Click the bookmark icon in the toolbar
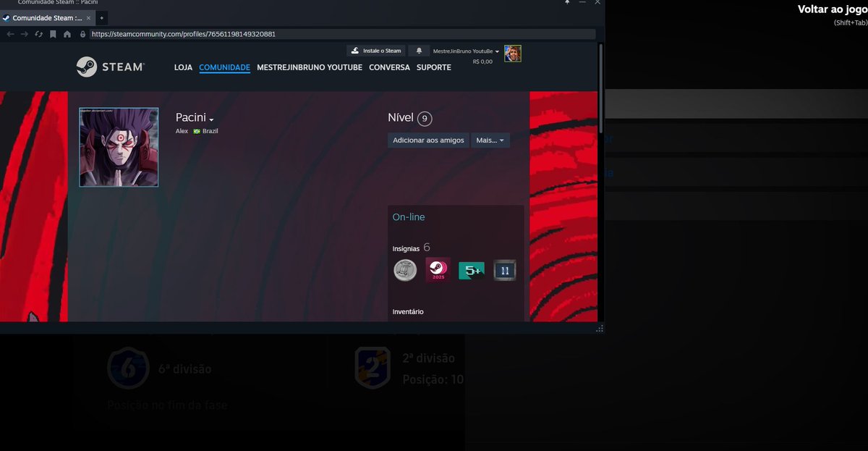Viewport: 868px width, 451px height. [52, 33]
